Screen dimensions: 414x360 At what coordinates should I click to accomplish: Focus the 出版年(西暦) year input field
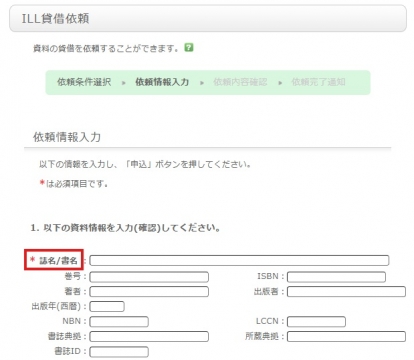107,306
